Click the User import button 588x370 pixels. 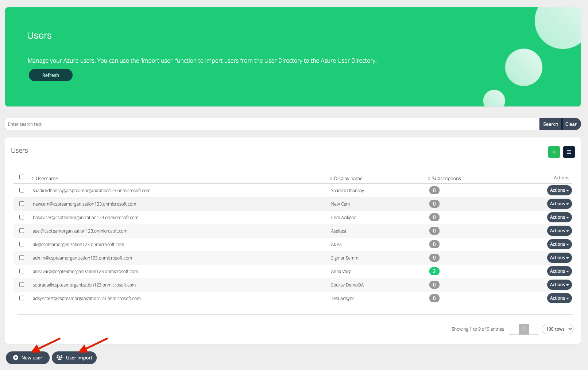coord(74,358)
